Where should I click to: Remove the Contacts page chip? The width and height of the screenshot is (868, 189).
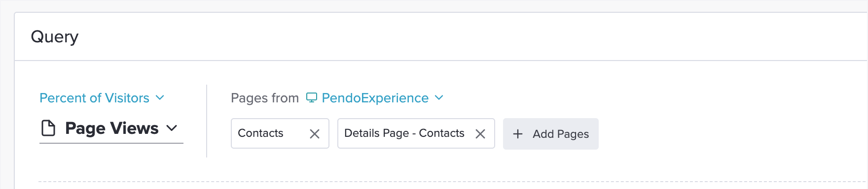point(315,134)
